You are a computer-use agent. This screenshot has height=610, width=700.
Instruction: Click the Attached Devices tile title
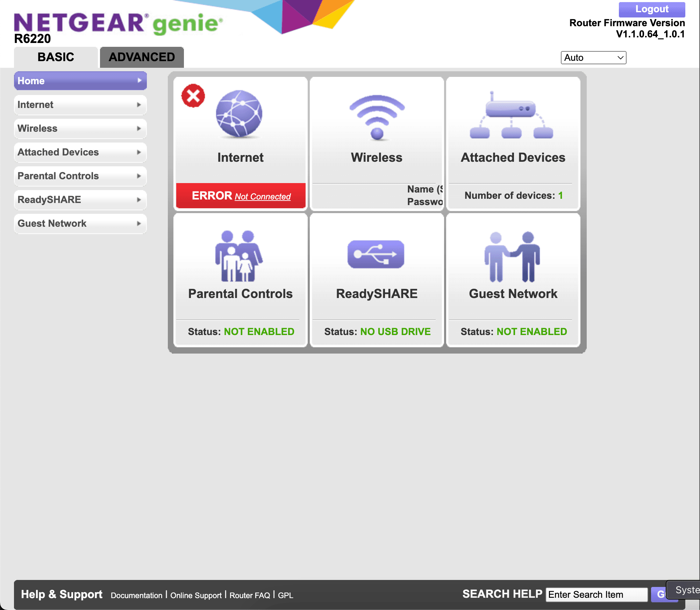(513, 158)
